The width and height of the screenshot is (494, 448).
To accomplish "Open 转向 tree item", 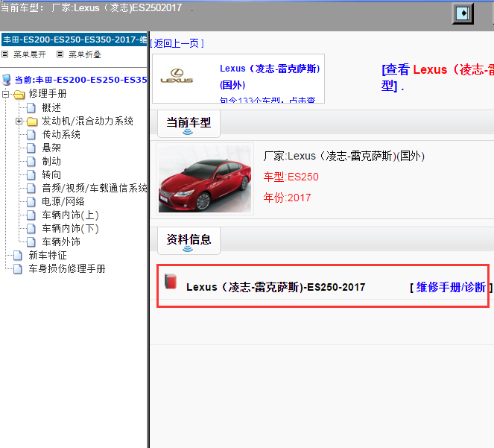I will point(51,174).
